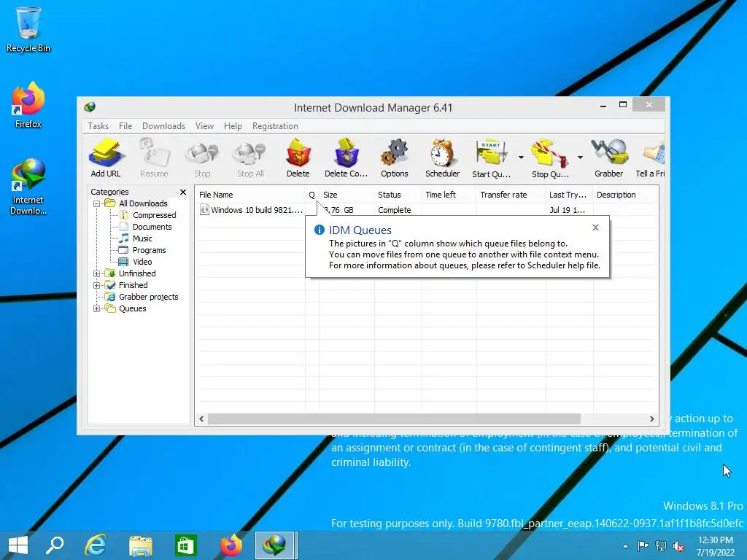This screenshot has width=747, height=560.
Task: Open taskbar Search magnifier
Action: point(55,545)
